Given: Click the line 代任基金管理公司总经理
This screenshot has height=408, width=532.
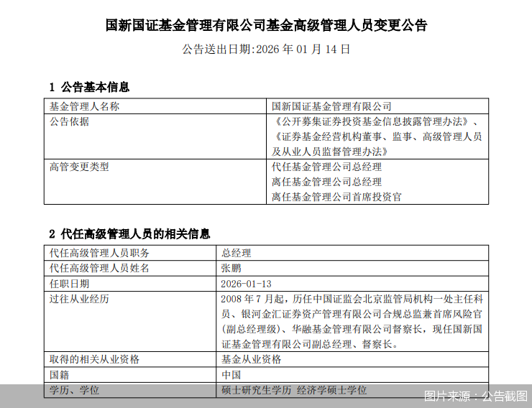Looking at the screenshot, I should point(326,167).
